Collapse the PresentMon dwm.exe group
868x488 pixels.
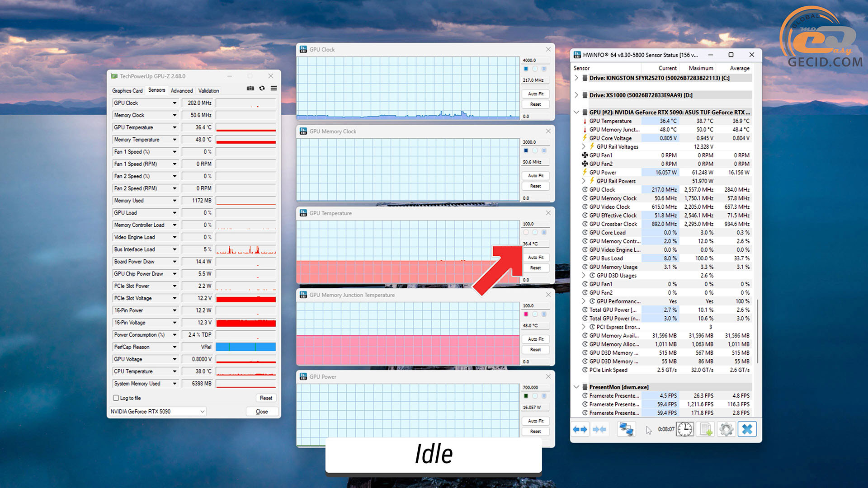tap(576, 387)
